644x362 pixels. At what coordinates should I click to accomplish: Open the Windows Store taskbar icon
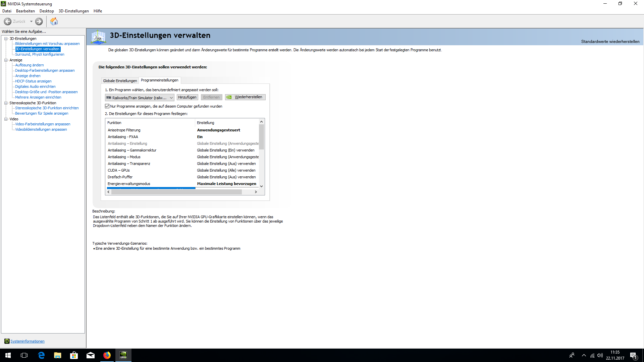click(x=74, y=355)
